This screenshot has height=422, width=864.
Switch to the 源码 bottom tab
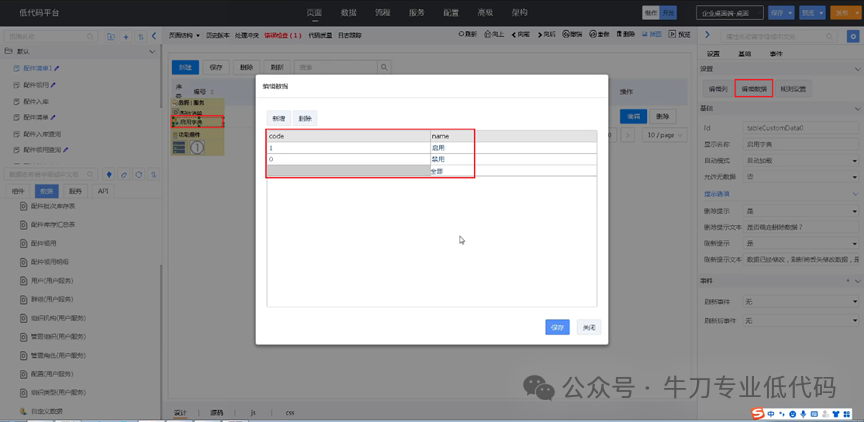pos(217,412)
